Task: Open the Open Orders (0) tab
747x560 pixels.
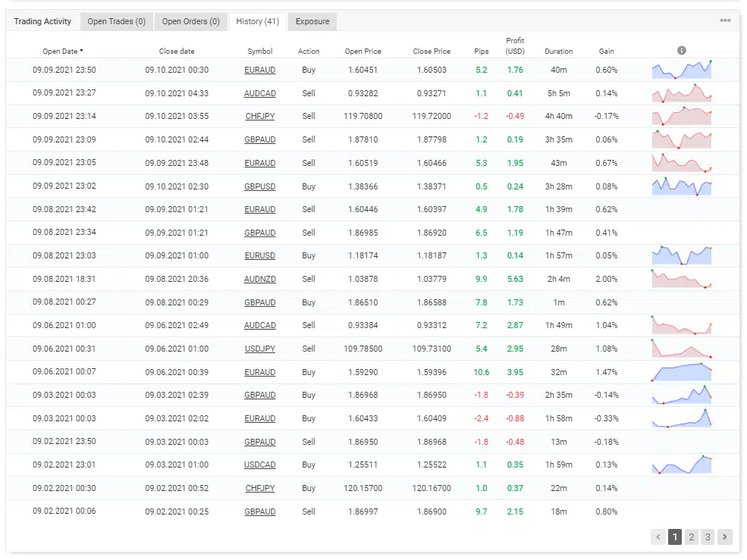Action: click(x=190, y=21)
